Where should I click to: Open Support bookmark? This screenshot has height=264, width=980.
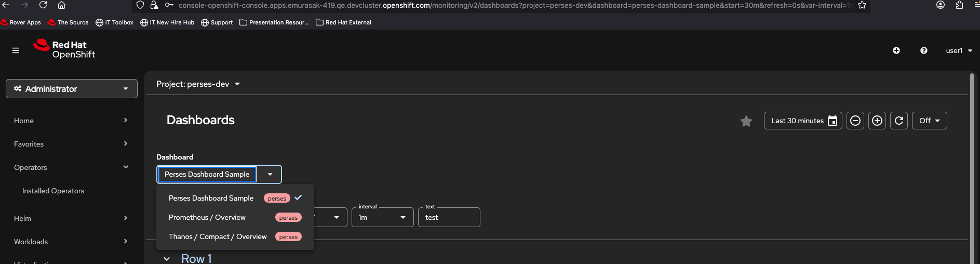217,22
